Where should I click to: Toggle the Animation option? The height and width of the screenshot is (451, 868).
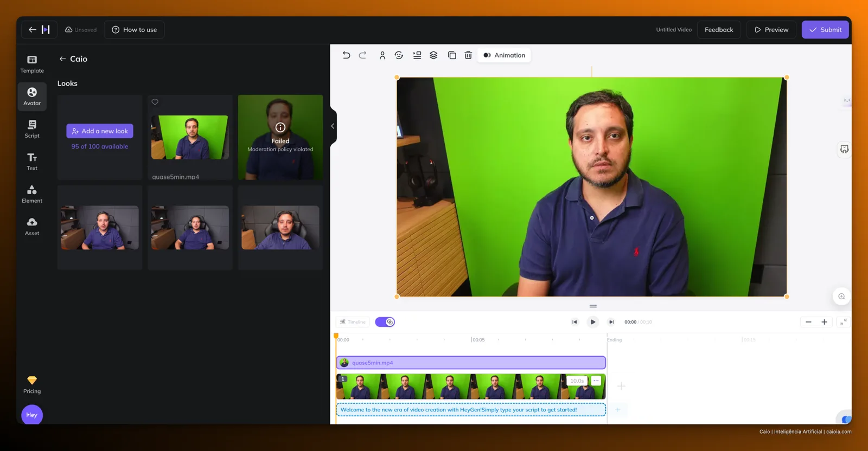coord(504,55)
